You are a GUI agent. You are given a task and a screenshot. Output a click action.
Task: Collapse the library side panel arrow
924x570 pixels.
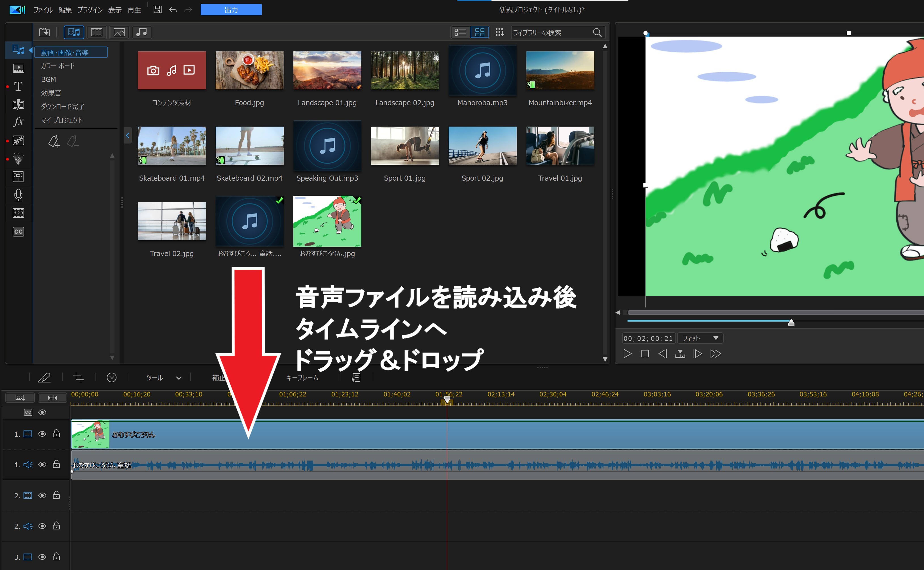(128, 136)
